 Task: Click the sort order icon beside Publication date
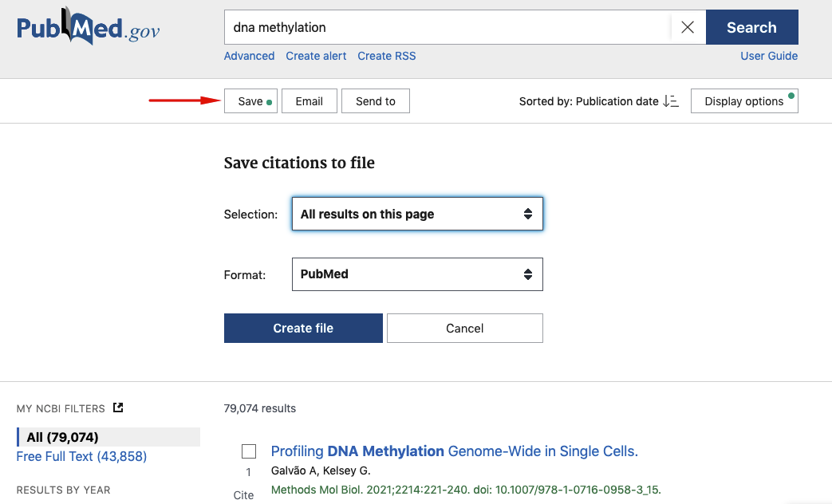(x=671, y=100)
